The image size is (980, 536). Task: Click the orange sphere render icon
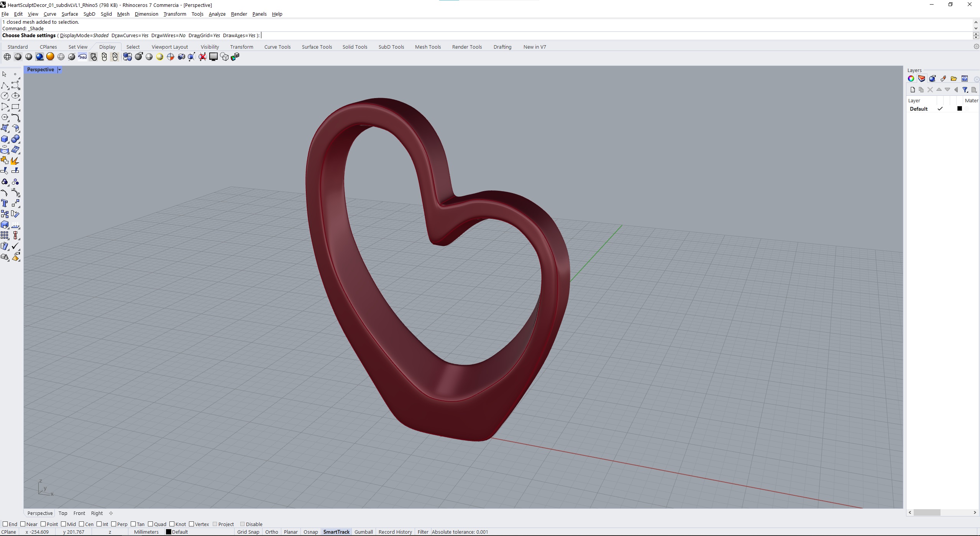click(50, 57)
